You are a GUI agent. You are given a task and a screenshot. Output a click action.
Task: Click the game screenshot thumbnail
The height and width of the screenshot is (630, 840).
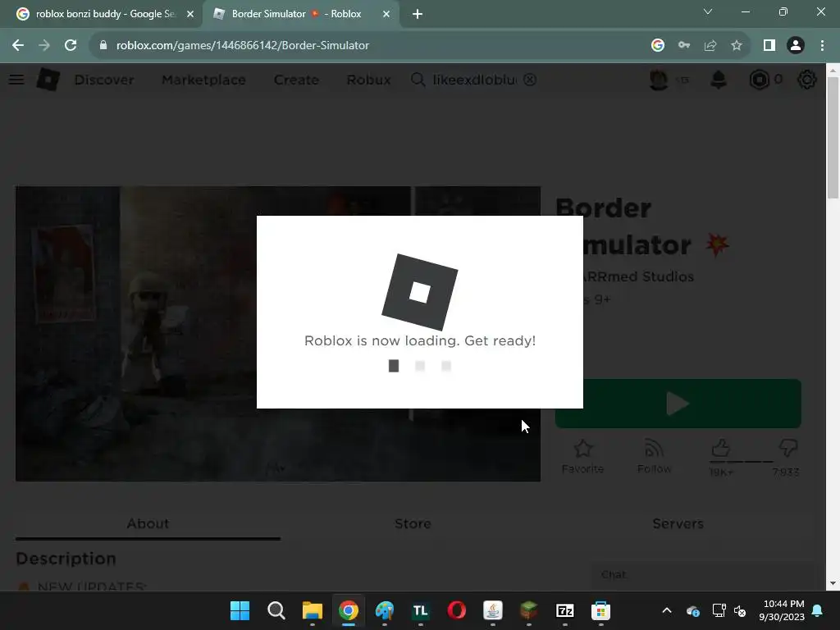tap(277, 334)
